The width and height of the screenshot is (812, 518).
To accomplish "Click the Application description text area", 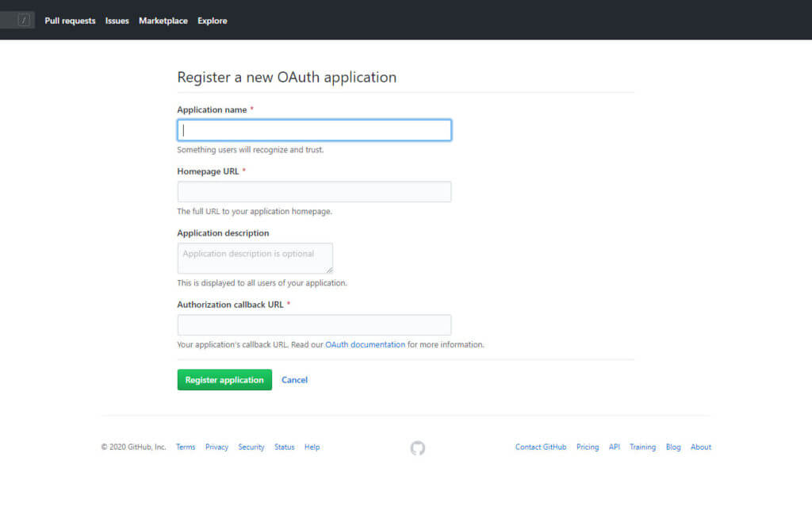I will point(255,258).
